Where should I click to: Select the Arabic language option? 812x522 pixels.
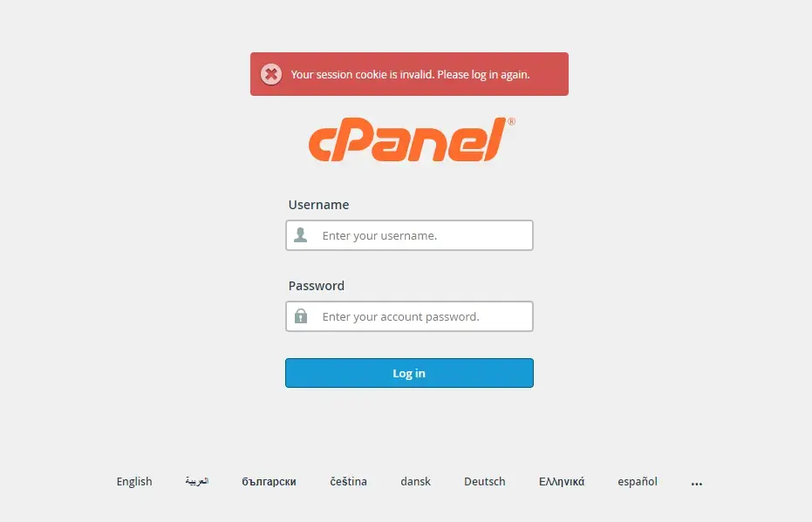click(197, 481)
